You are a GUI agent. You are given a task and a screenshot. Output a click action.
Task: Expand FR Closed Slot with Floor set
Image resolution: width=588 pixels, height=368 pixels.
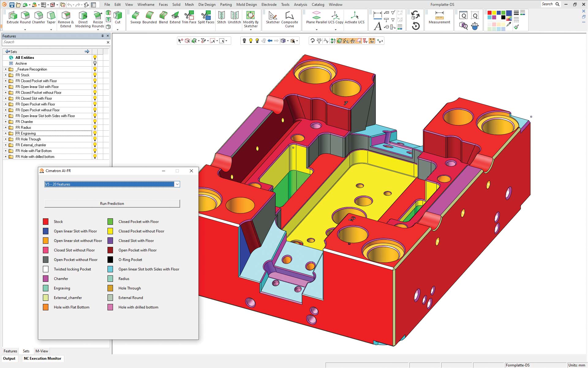[x=6, y=98]
